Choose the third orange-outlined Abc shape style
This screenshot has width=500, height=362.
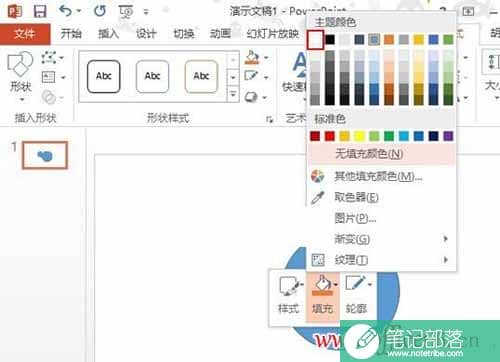pyautogui.click(x=201, y=76)
